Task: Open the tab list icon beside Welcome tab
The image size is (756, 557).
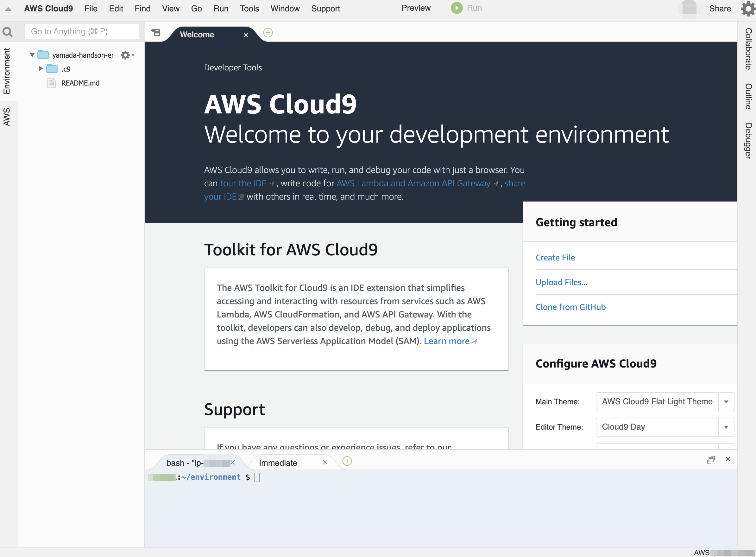Action: point(156,33)
